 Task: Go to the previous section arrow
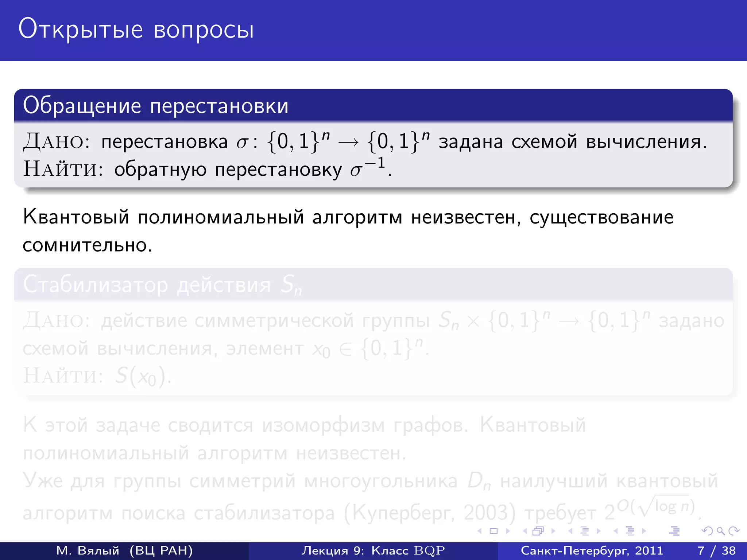pyautogui.click(x=616, y=531)
